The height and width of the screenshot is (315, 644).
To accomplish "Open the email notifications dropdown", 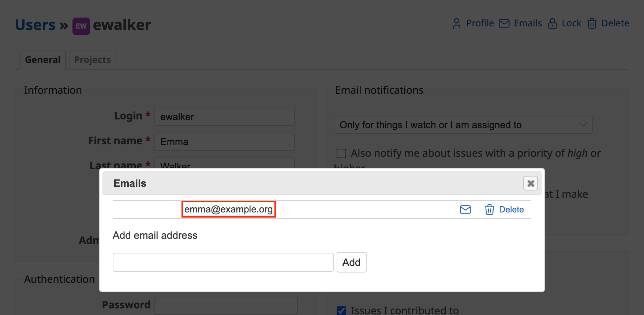I will (463, 125).
